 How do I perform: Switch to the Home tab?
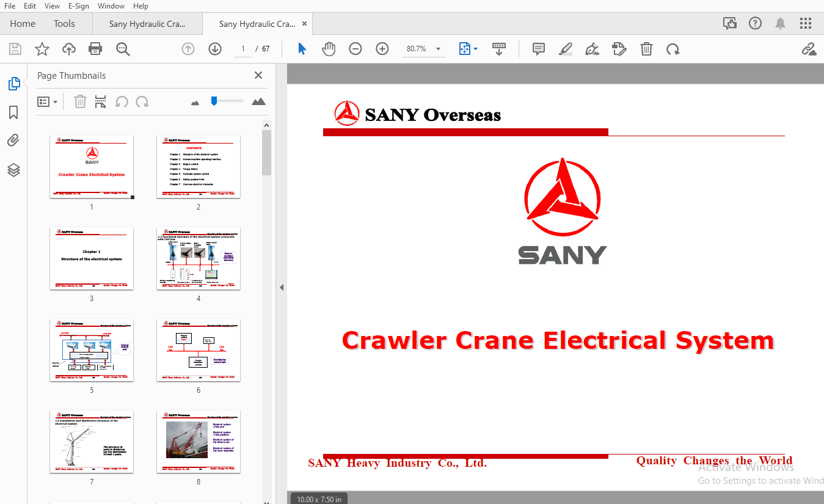[x=23, y=24]
